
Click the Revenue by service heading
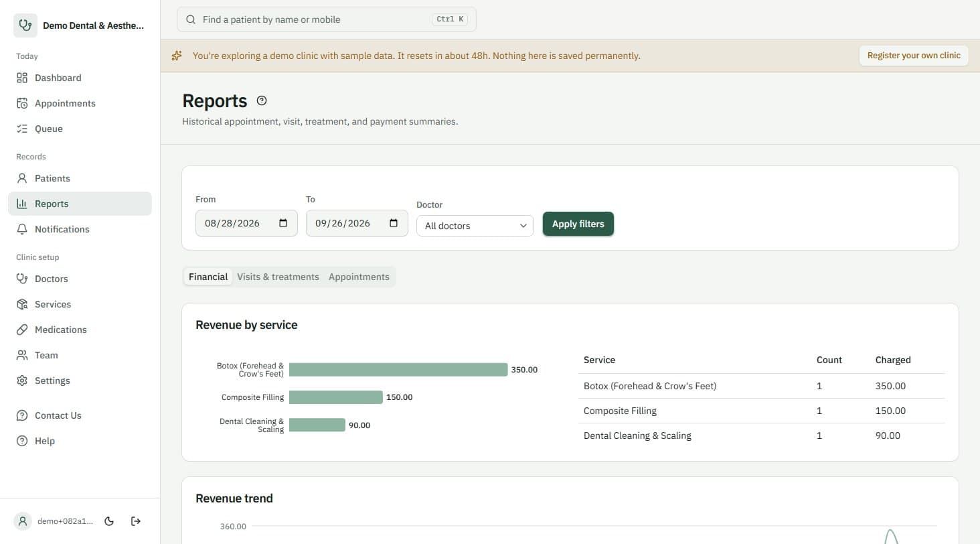[246, 325]
